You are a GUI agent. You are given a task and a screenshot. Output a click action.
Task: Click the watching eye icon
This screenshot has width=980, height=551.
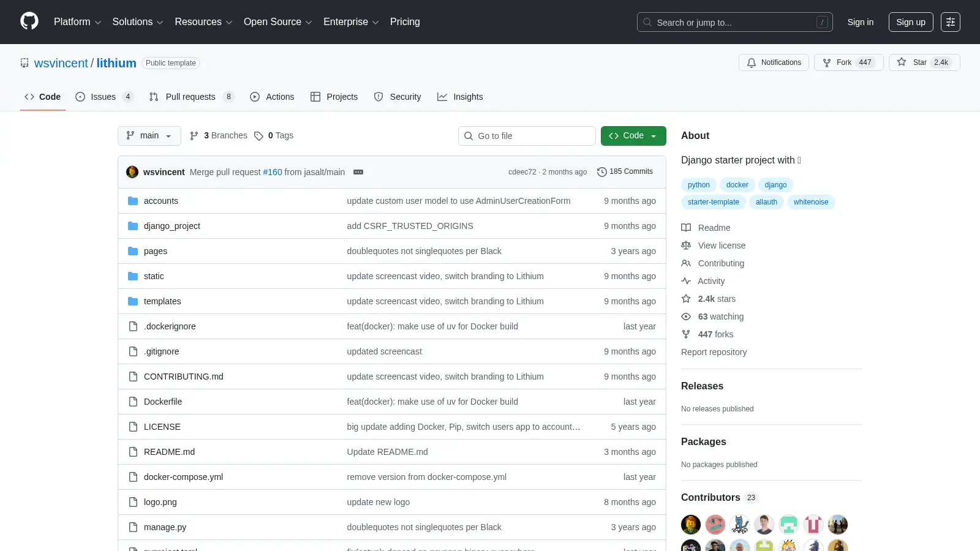pos(686,317)
